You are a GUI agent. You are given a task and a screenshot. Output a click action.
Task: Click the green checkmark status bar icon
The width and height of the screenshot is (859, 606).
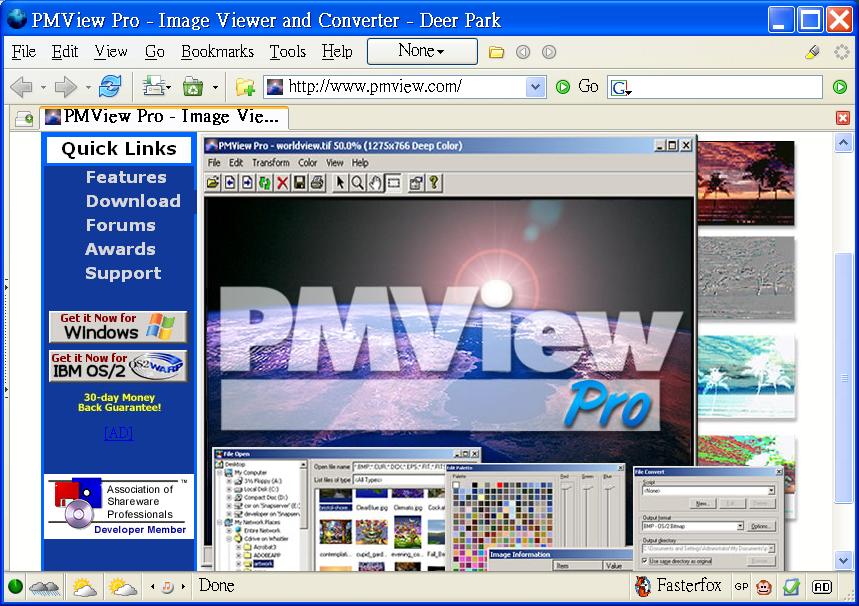click(x=791, y=587)
